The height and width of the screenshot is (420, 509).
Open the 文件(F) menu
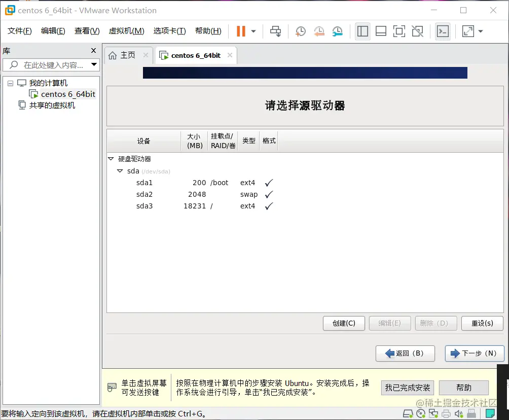(19, 31)
